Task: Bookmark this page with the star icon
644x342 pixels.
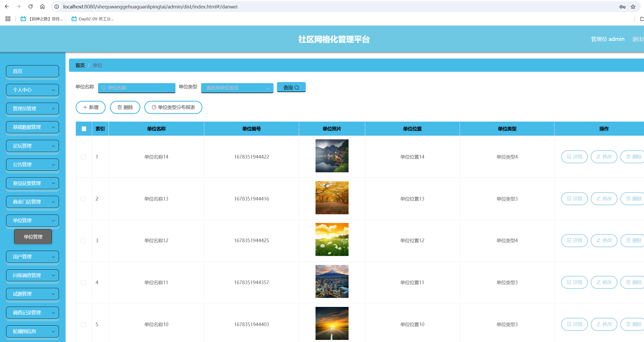Action: [x=633, y=7]
